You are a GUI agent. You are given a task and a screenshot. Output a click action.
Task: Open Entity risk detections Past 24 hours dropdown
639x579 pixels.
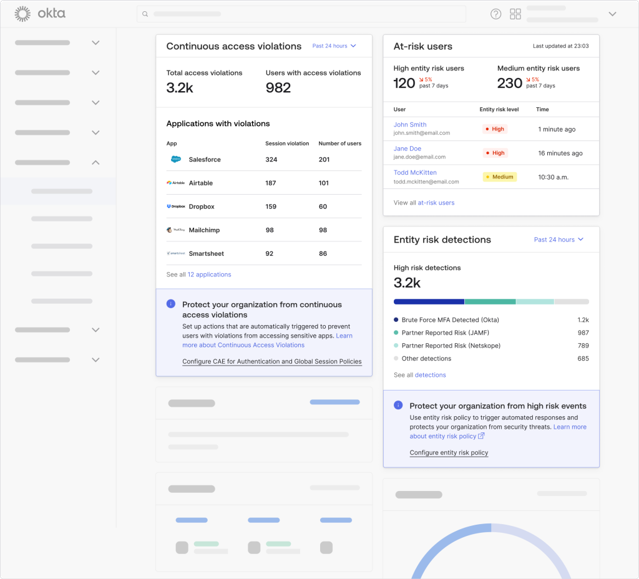[559, 240]
